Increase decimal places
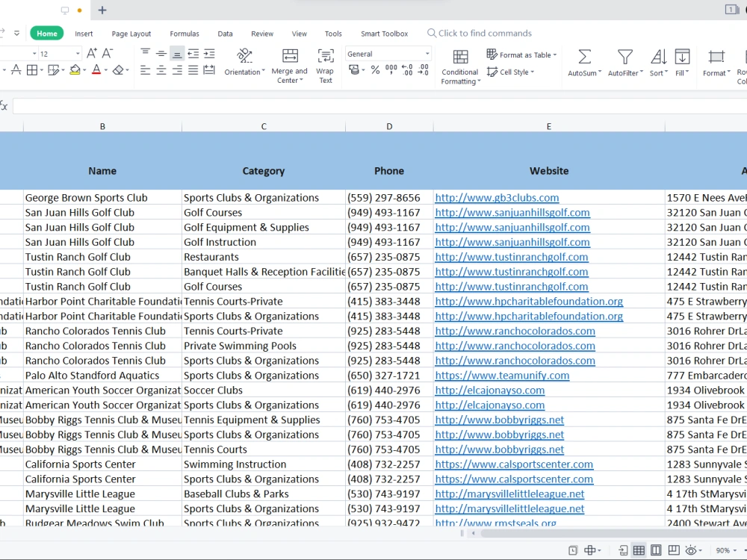Image resolution: width=747 pixels, height=560 pixels. [407, 70]
